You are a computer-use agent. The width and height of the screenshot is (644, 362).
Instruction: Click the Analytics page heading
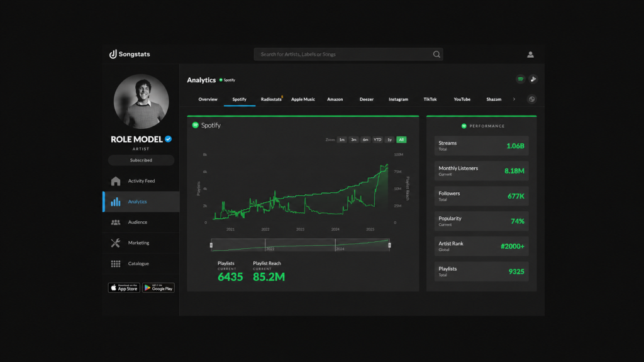click(x=201, y=80)
